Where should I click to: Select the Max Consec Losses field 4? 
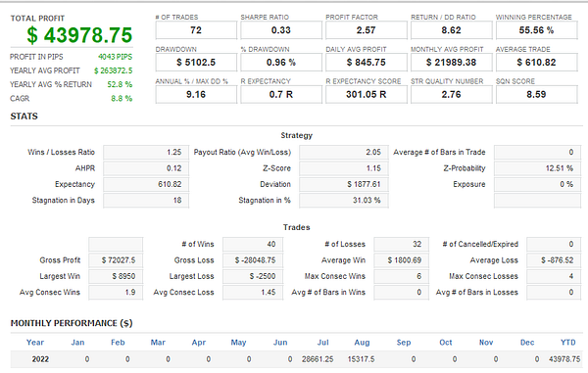point(554,277)
